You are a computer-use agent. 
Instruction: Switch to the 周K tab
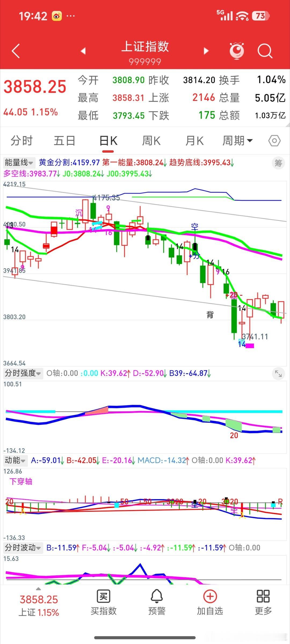(151, 141)
